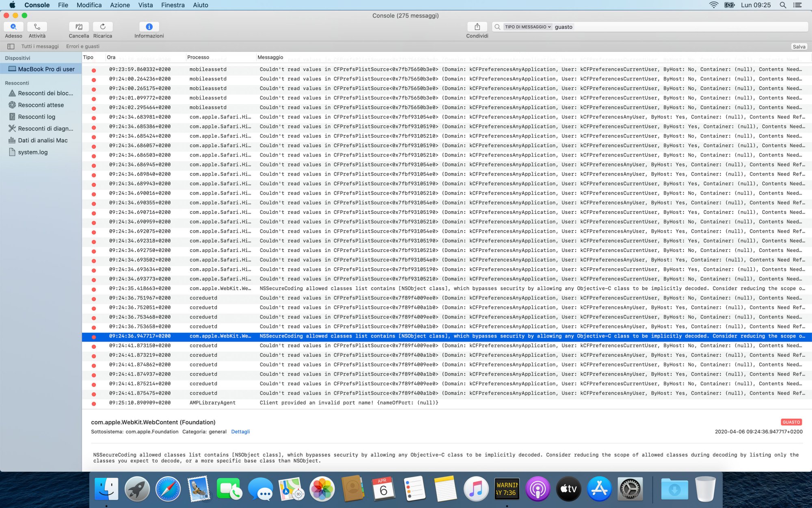Select the AMPLibraryAgent message row
The width and height of the screenshot is (812, 508).
[x=447, y=403]
